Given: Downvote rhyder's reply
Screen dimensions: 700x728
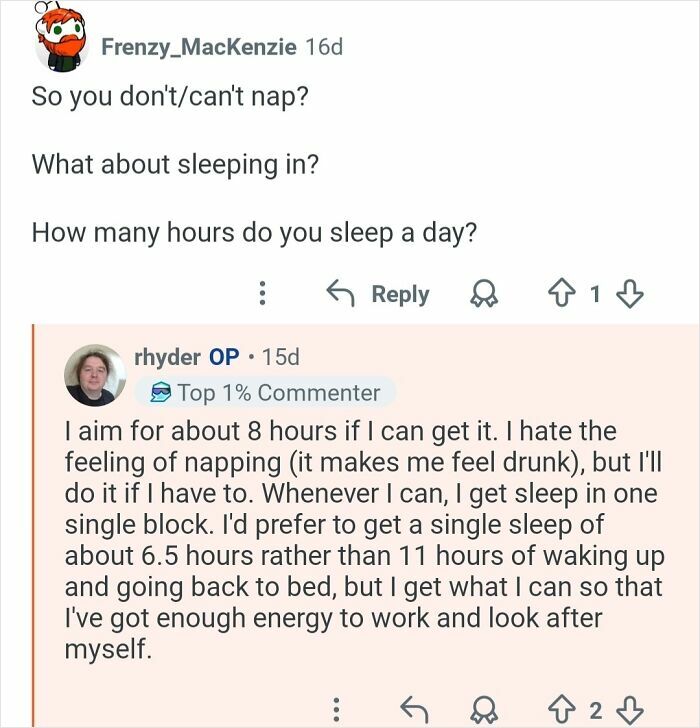Looking at the screenshot, I should coord(630,711).
